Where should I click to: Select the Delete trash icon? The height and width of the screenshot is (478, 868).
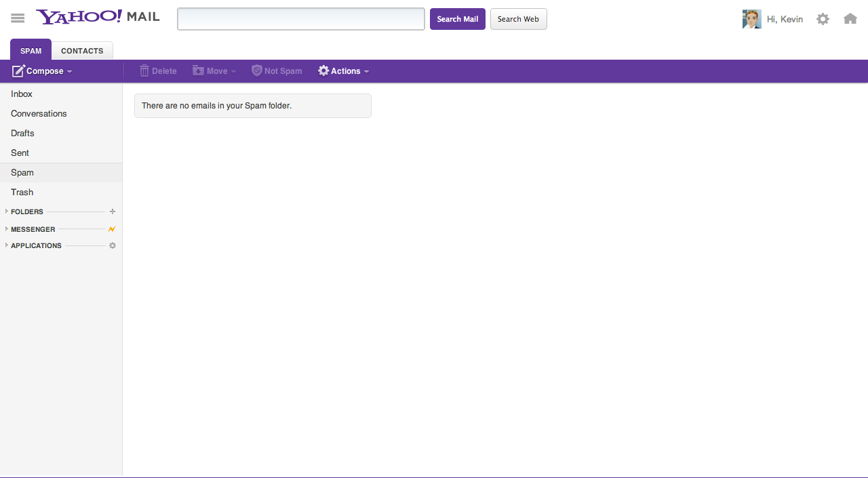click(x=143, y=71)
